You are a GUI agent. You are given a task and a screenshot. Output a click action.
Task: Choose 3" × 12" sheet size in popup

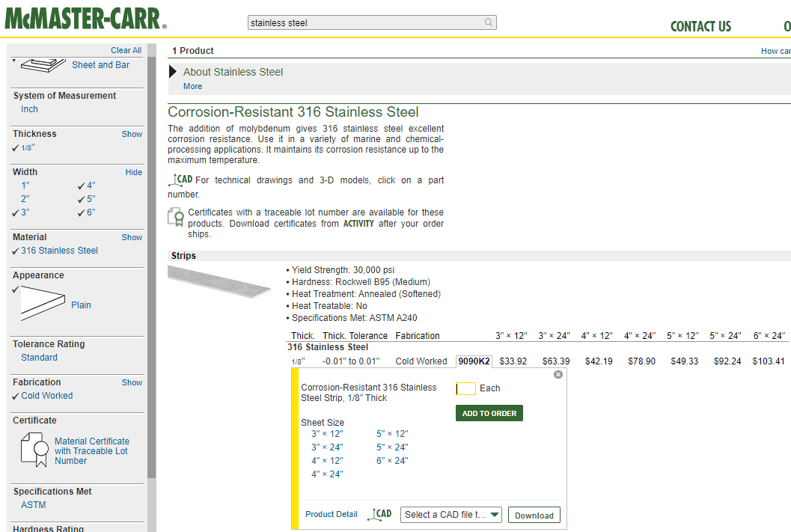click(327, 434)
